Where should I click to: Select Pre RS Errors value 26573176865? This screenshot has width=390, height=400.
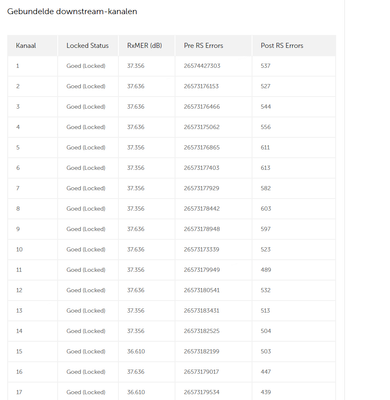coord(202,147)
